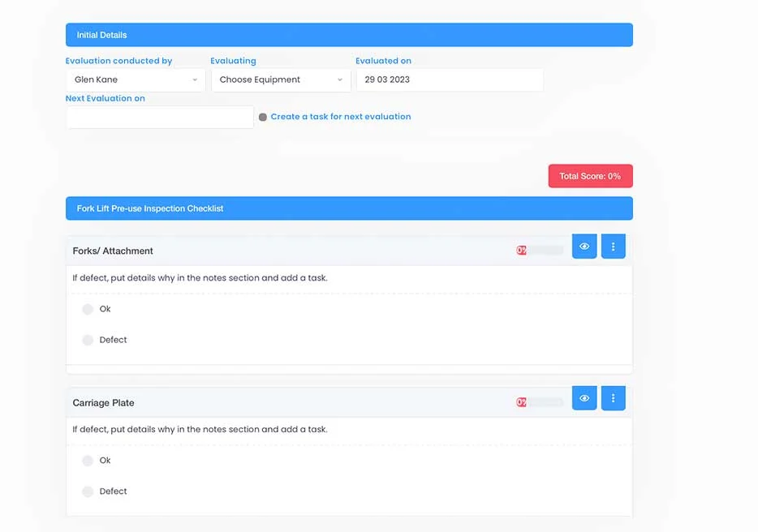Click the Next Evaluation on label

pos(106,98)
